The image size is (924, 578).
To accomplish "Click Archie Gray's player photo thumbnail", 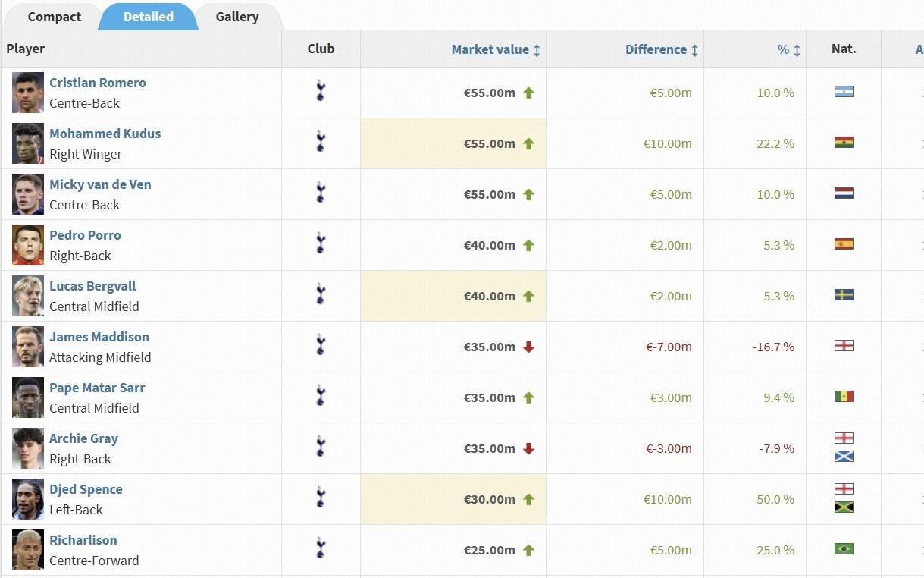I will [28, 448].
